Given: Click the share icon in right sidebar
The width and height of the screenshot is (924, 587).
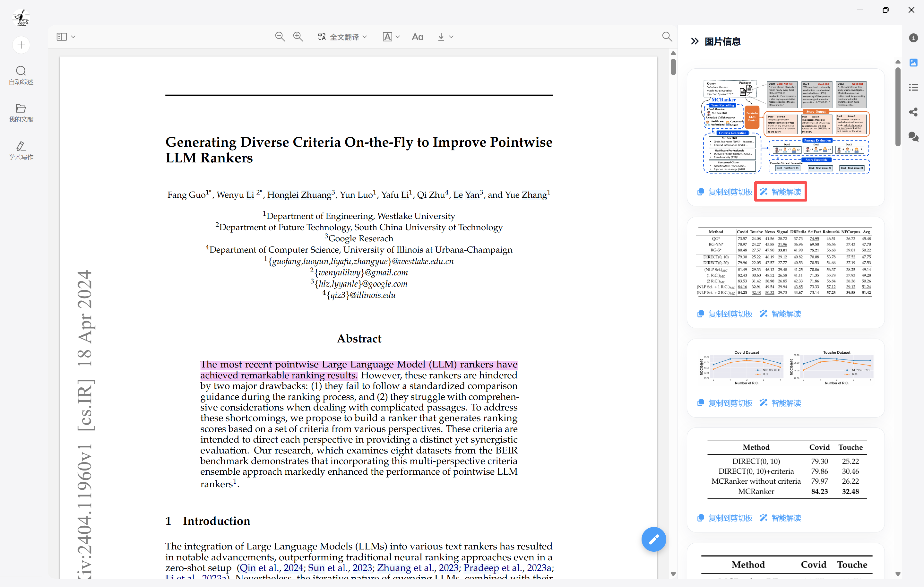Looking at the screenshot, I should point(913,112).
